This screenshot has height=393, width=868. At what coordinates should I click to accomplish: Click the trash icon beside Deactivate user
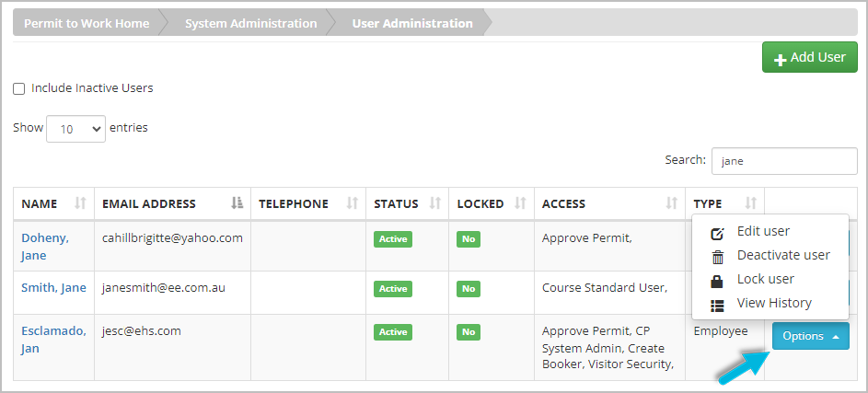[718, 257]
